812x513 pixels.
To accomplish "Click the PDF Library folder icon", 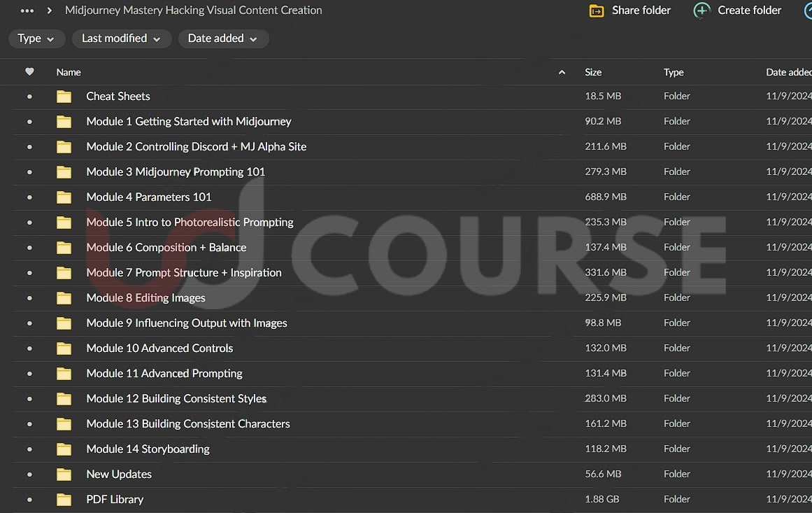I will [x=64, y=500].
